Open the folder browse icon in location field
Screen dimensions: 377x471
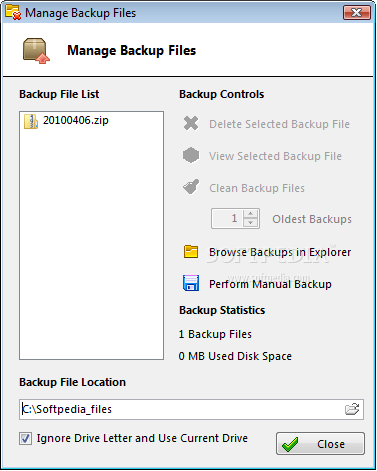tap(352, 409)
